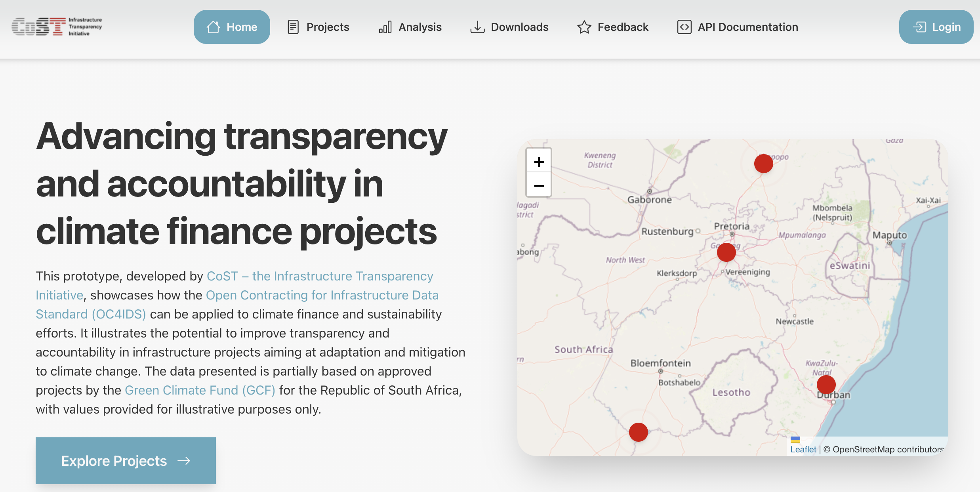Click the North West region label
Screen dimensions: 980x492
[625, 260]
